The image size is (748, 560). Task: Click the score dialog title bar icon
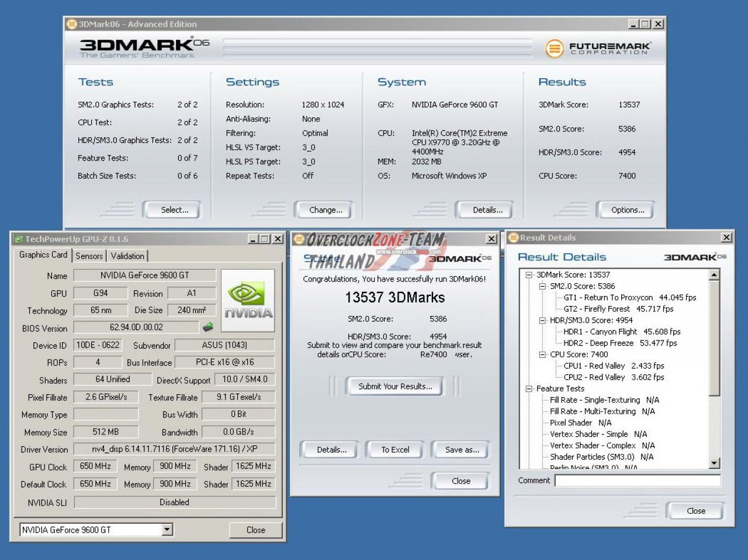[x=299, y=239]
